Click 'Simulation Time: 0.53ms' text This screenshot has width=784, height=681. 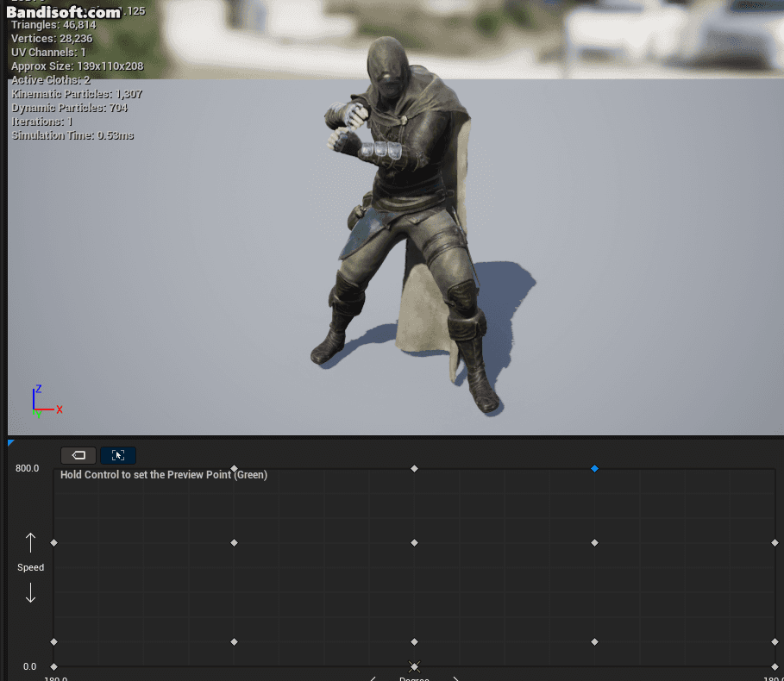point(72,135)
